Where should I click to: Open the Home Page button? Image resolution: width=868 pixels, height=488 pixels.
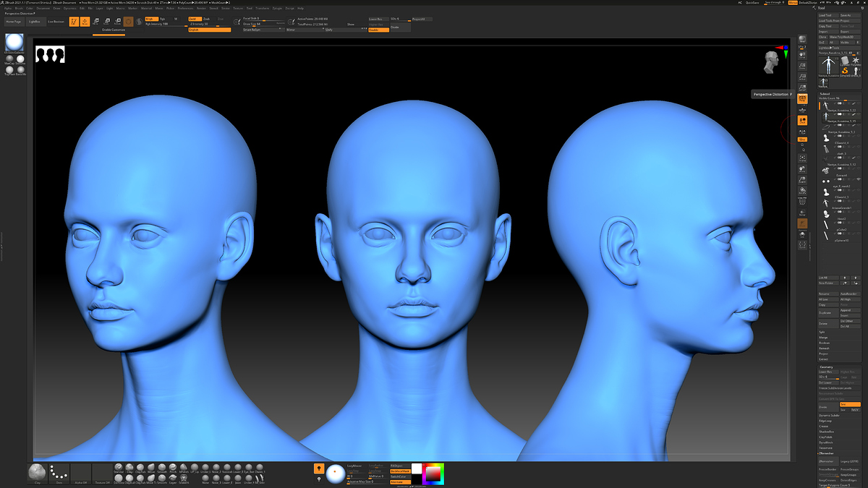14,22
